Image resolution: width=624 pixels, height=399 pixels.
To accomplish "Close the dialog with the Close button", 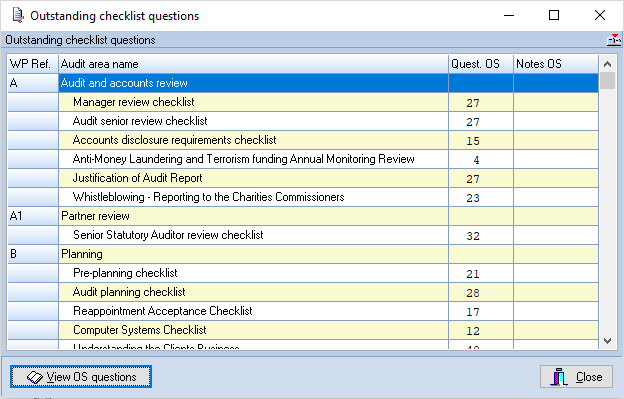I will (x=576, y=376).
